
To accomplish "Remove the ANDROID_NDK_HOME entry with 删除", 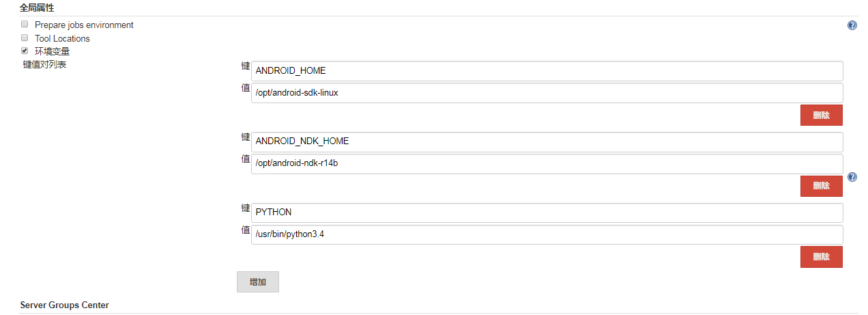I will click(821, 186).
